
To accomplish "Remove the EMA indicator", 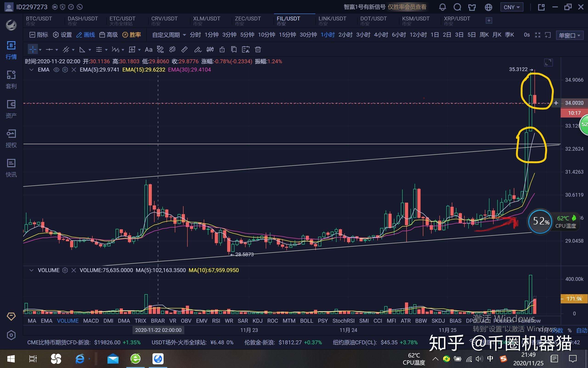I will [74, 70].
